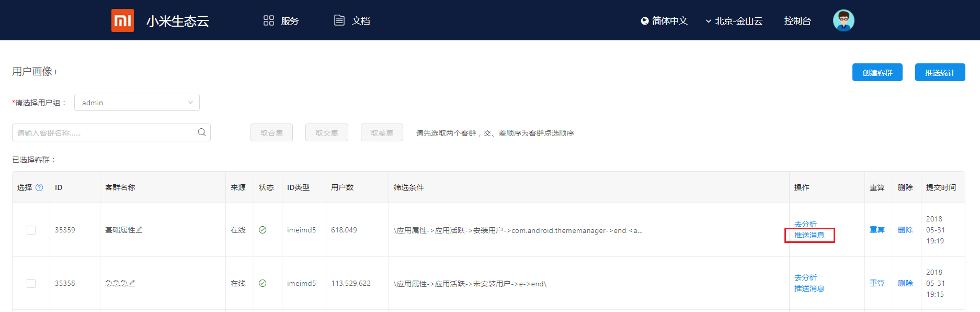980x312 pixels.
Task: Open the 服务 menu in header
Action: (281, 21)
